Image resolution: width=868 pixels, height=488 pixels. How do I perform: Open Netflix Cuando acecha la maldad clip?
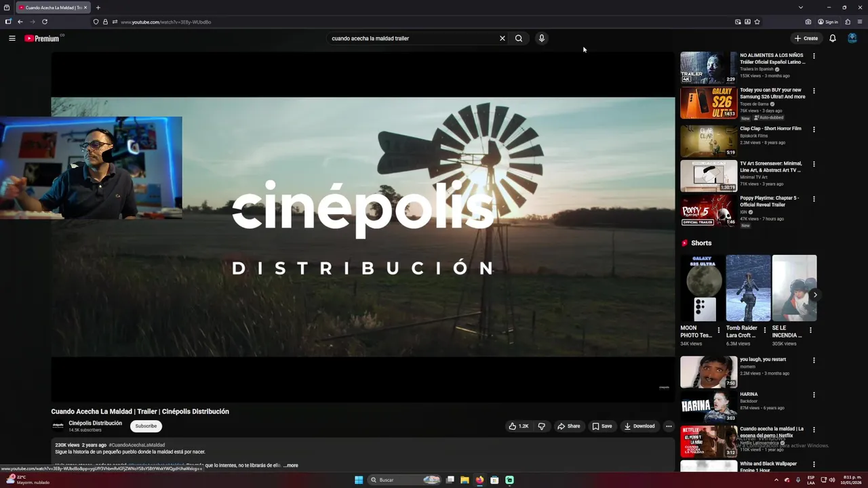point(709,441)
